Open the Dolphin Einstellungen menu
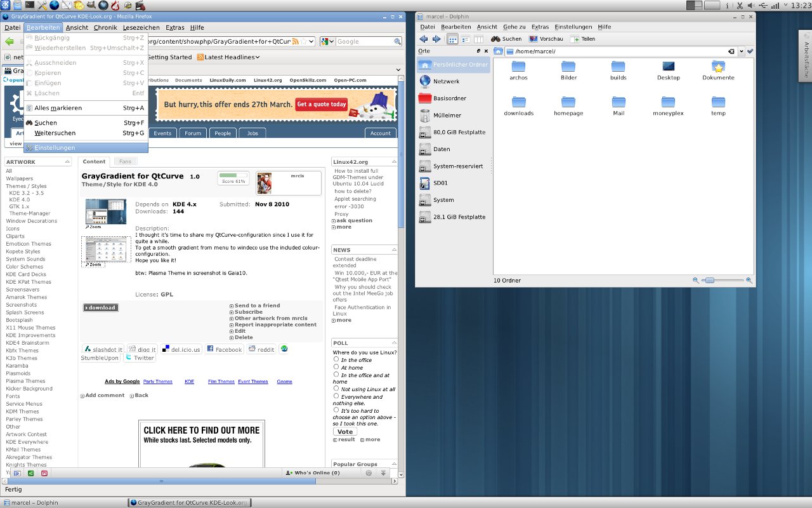Viewport: 812px width, 508px height. (573, 27)
